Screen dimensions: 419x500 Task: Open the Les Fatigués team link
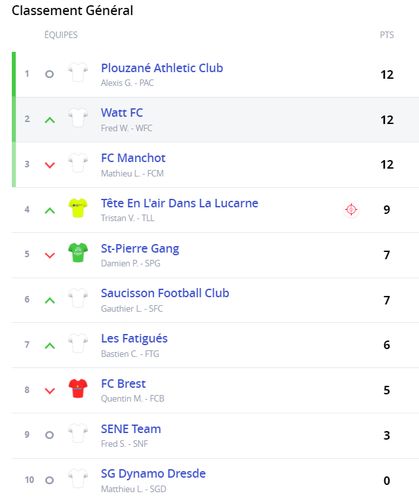[x=134, y=338]
